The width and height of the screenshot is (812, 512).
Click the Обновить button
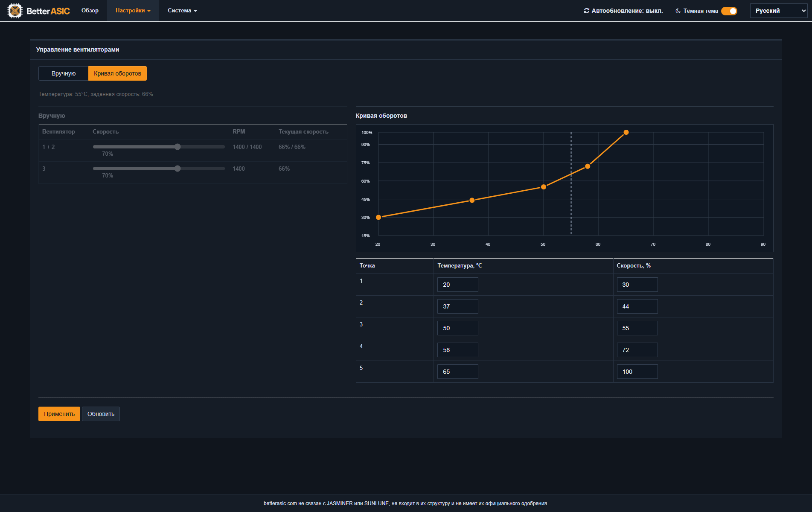(x=101, y=414)
